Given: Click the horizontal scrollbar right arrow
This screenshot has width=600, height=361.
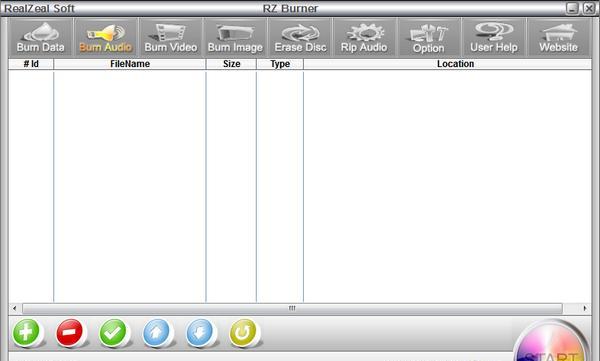Looking at the screenshot, I should pyautogui.click(x=585, y=308).
